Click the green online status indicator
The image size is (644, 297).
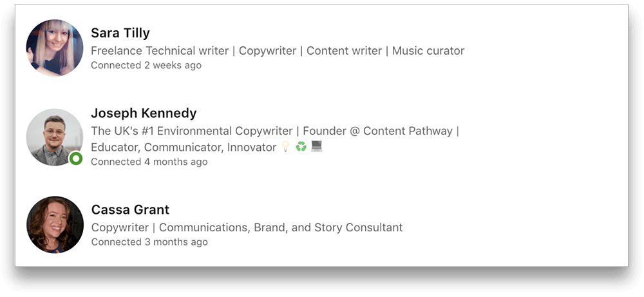click(x=75, y=158)
